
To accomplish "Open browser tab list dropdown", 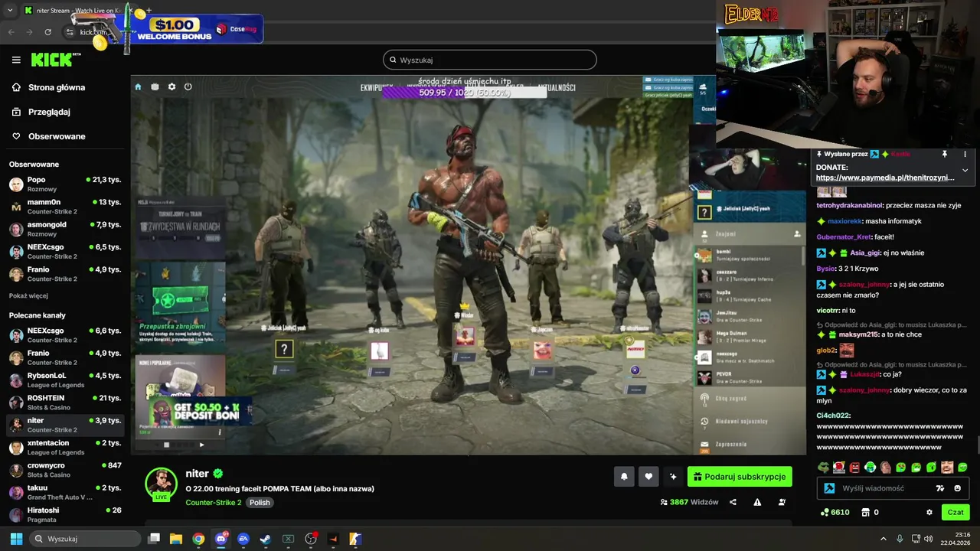I will [10, 11].
